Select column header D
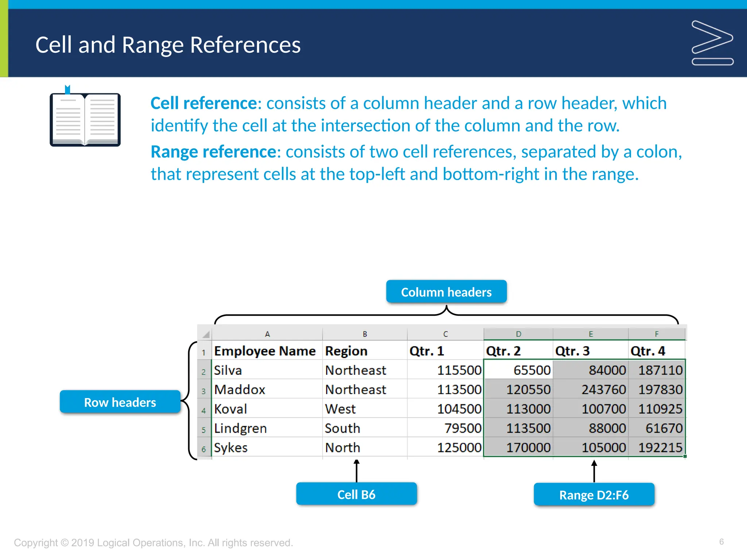Screen dimensions: 747x560 coord(518,334)
